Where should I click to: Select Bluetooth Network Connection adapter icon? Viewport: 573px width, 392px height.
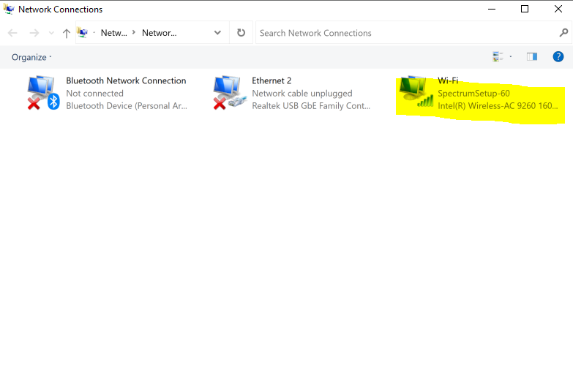click(x=43, y=93)
